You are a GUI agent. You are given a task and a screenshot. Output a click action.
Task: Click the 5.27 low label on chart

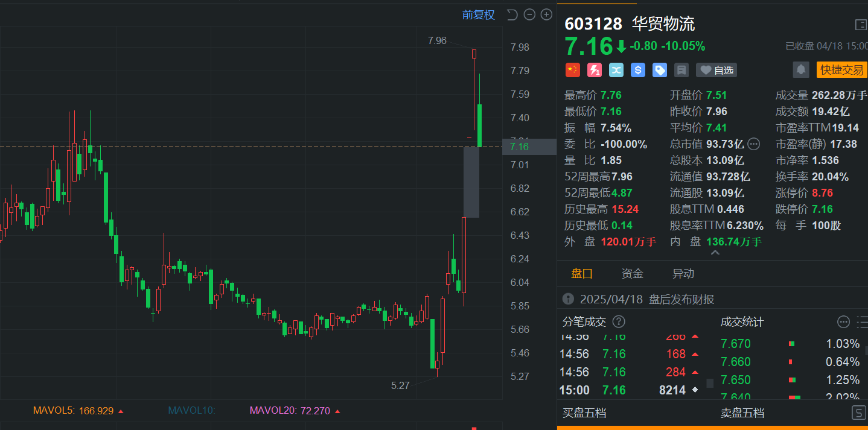pos(400,385)
